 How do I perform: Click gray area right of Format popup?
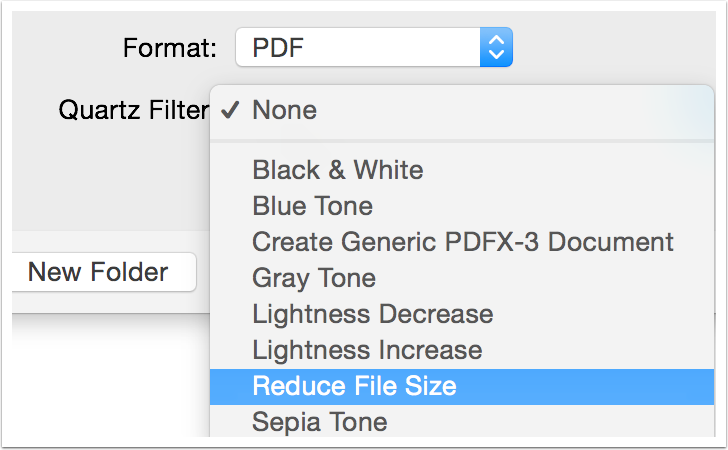click(610, 47)
